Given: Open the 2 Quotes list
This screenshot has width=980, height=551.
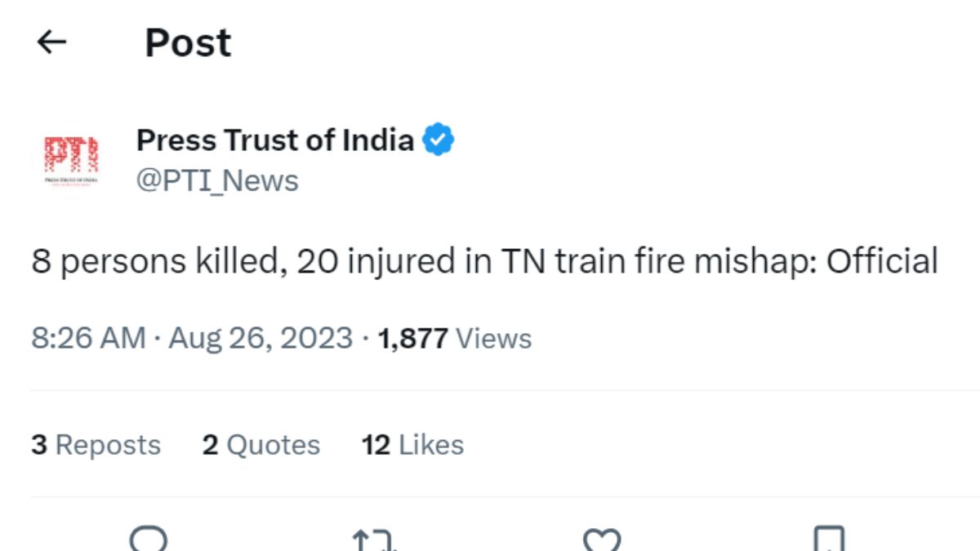Looking at the screenshot, I should tap(261, 445).
